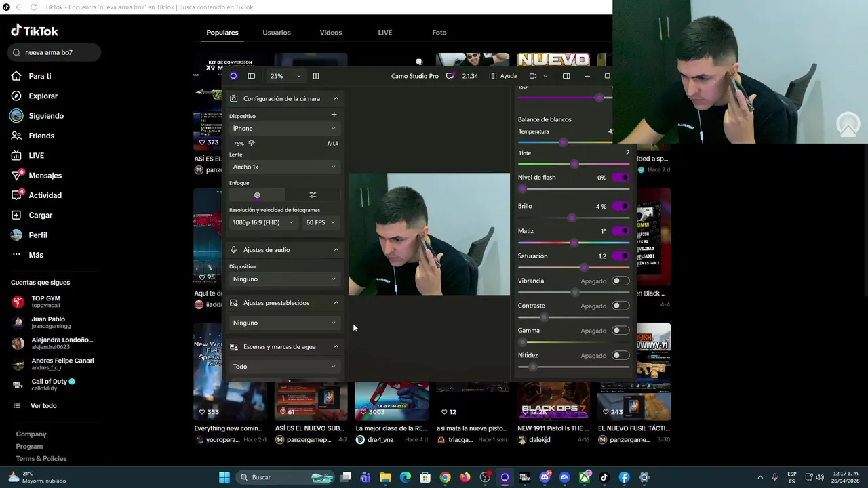Click the camera output icon in Camo toolbar
The width and height of the screenshot is (868, 488).
pyautogui.click(x=533, y=76)
